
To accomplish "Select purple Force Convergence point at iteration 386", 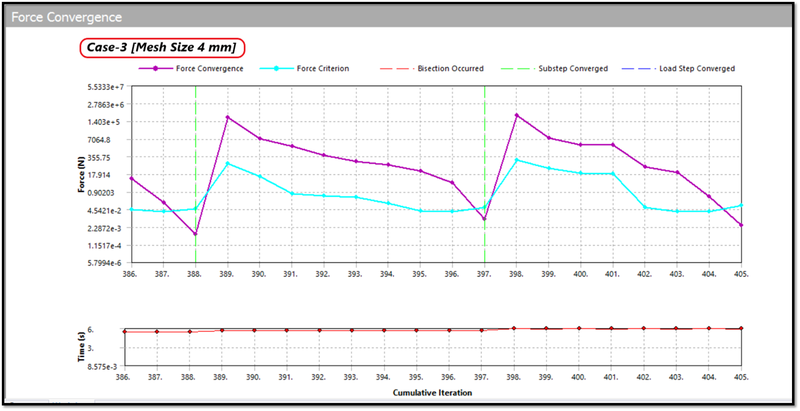I will coord(132,178).
